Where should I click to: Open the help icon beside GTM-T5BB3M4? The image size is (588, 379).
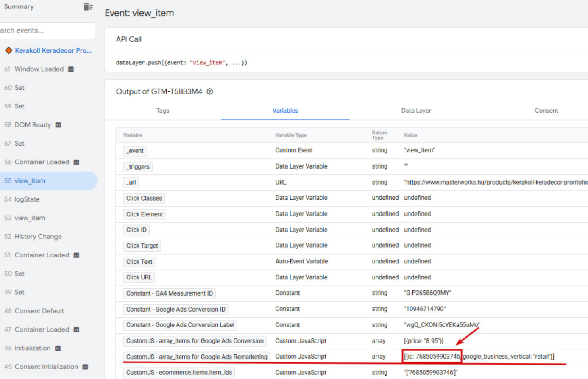(209, 91)
